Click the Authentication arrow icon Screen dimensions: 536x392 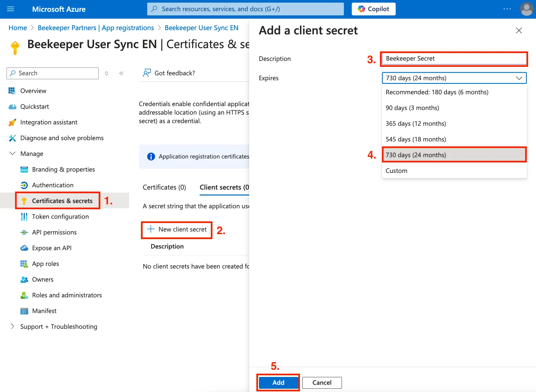(24, 185)
